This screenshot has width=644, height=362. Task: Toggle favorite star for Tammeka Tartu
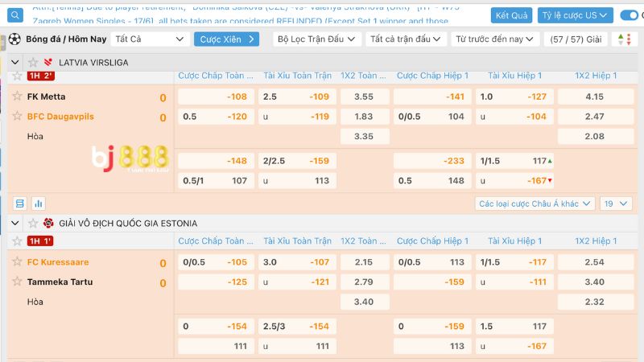click(x=17, y=282)
